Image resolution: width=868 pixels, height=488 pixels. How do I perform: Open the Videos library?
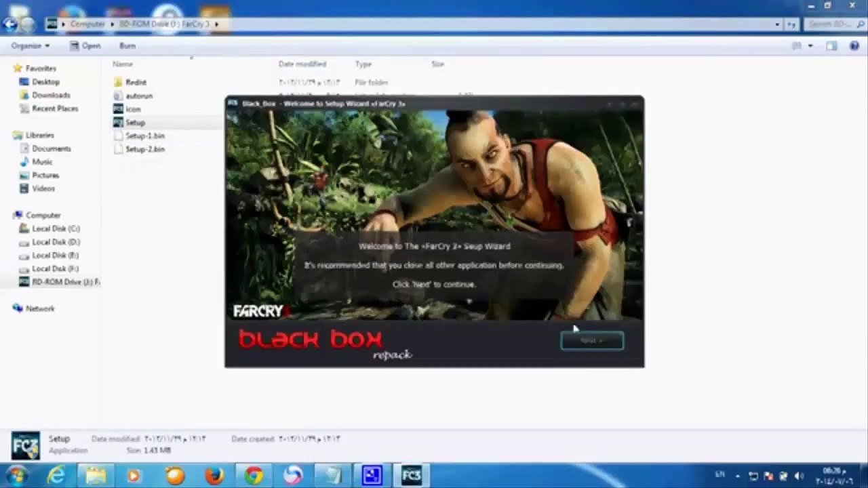[x=43, y=188]
